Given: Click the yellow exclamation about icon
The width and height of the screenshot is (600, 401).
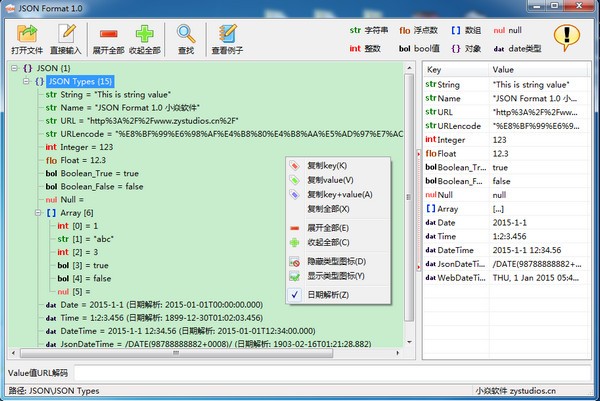Looking at the screenshot, I should (x=567, y=37).
